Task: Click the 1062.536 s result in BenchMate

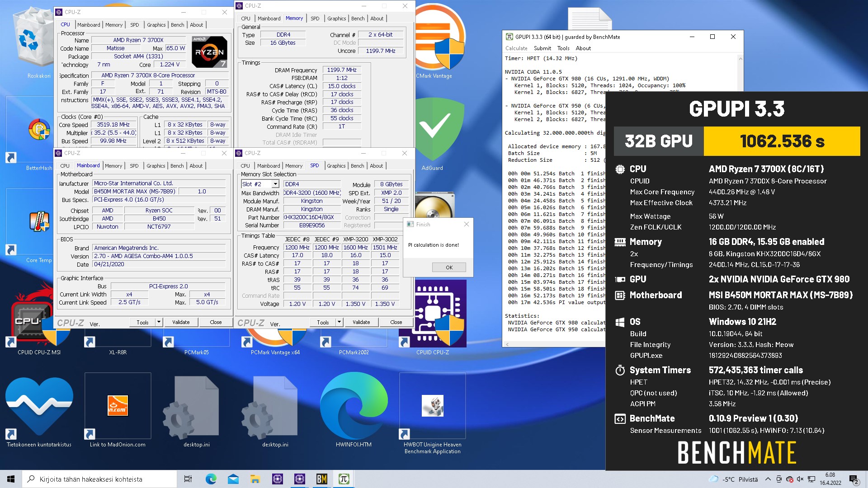Action: [782, 141]
